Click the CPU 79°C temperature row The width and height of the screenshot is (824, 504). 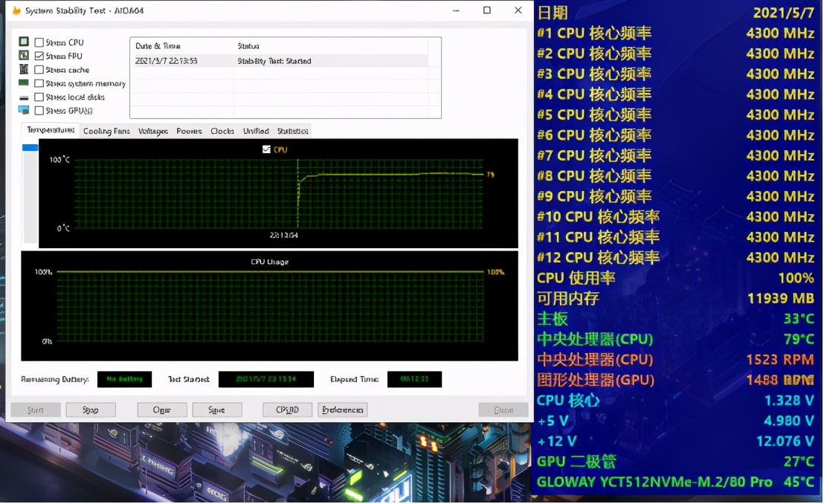tap(676, 339)
